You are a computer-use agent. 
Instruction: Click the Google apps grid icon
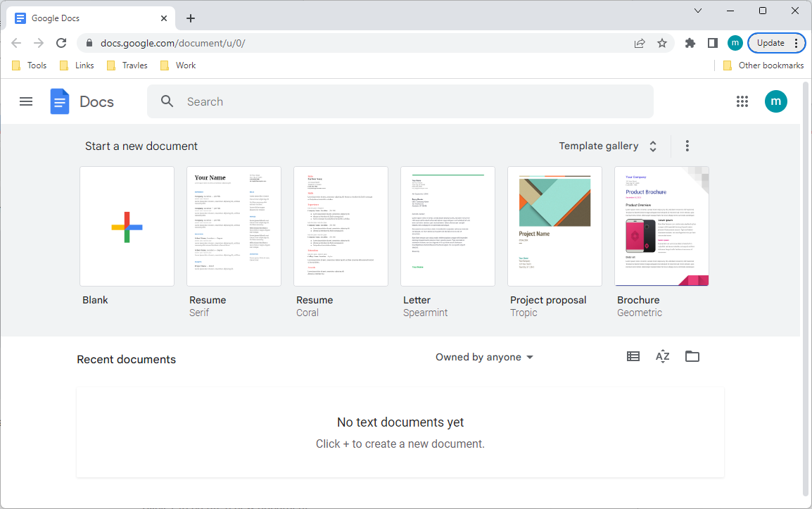(742, 101)
